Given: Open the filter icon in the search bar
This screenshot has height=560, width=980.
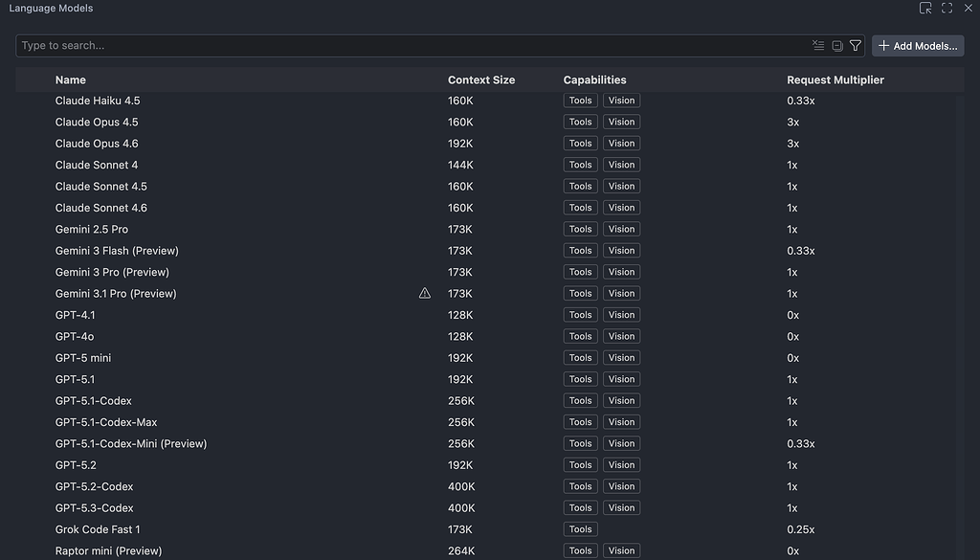Looking at the screenshot, I should point(855,45).
